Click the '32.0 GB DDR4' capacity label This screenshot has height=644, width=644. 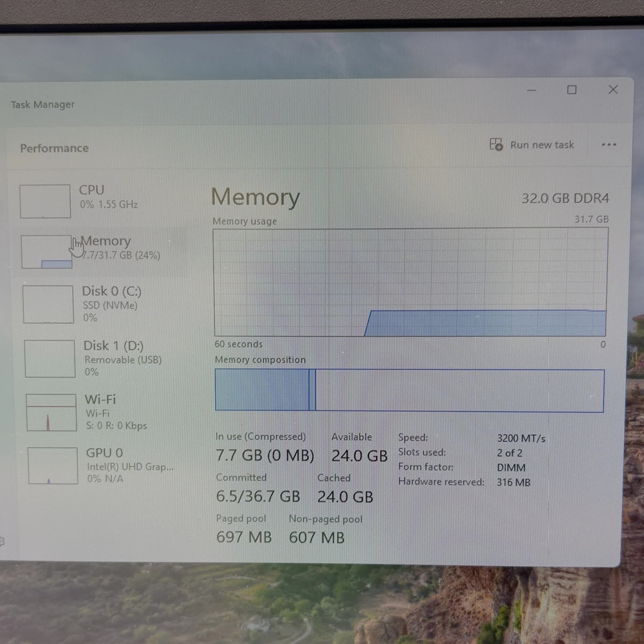565,198
